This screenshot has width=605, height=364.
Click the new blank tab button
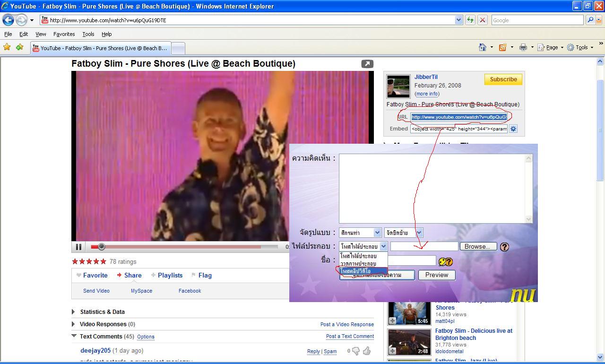(178, 48)
